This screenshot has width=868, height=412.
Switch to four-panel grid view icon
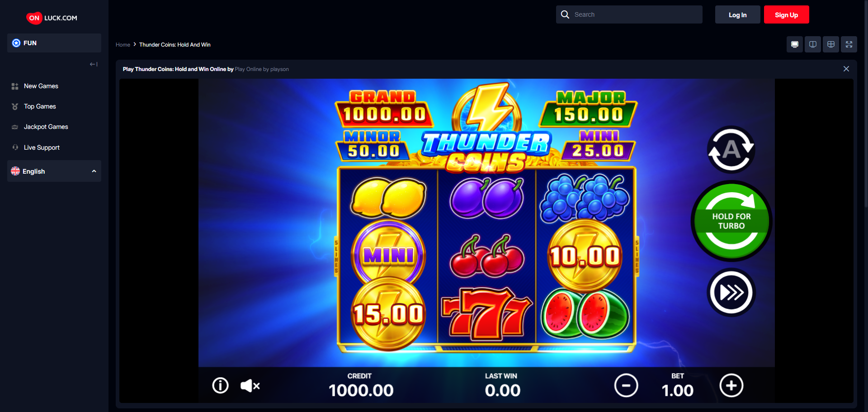tap(831, 44)
